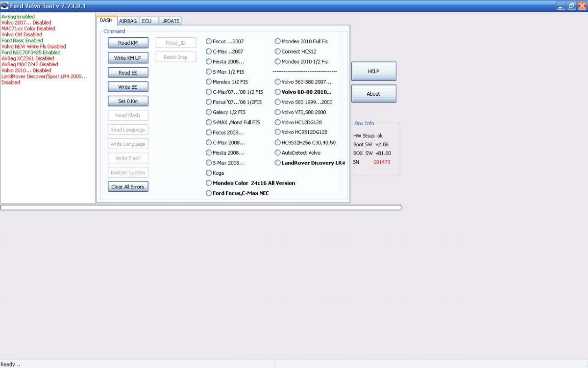Select the Volvo S80 1999...2000 option
The height and width of the screenshot is (368, 588).
coord(304,102)
